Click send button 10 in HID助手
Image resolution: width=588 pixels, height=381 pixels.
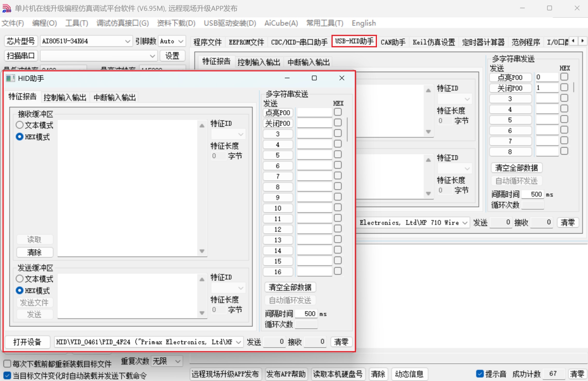278,208
